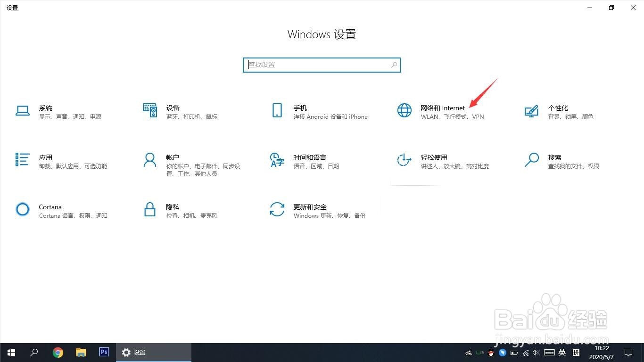The width and height of the screenshot is (644, 362).
Task: Open the 更新和安全 refresh arrows icon
Action: (x=277, y=209)
